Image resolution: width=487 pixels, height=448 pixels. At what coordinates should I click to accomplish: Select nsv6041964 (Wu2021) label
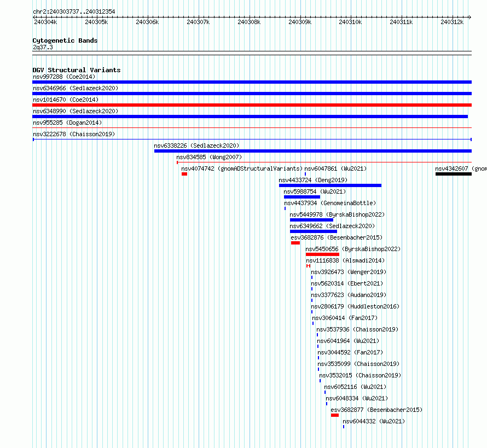[348, 341]
